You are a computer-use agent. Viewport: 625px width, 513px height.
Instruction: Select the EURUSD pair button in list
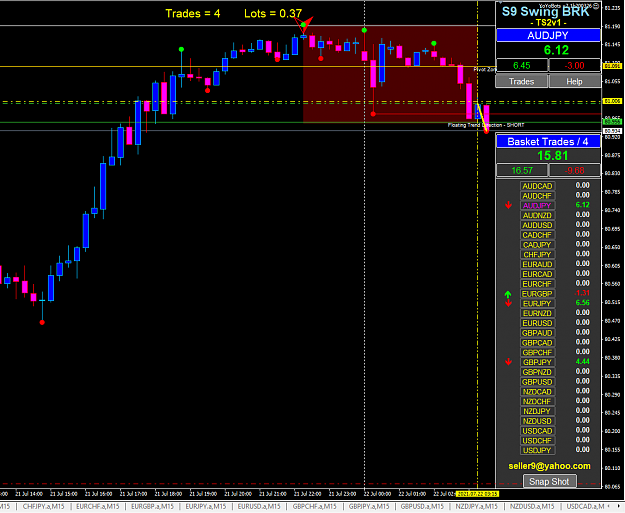click(537, 323)
